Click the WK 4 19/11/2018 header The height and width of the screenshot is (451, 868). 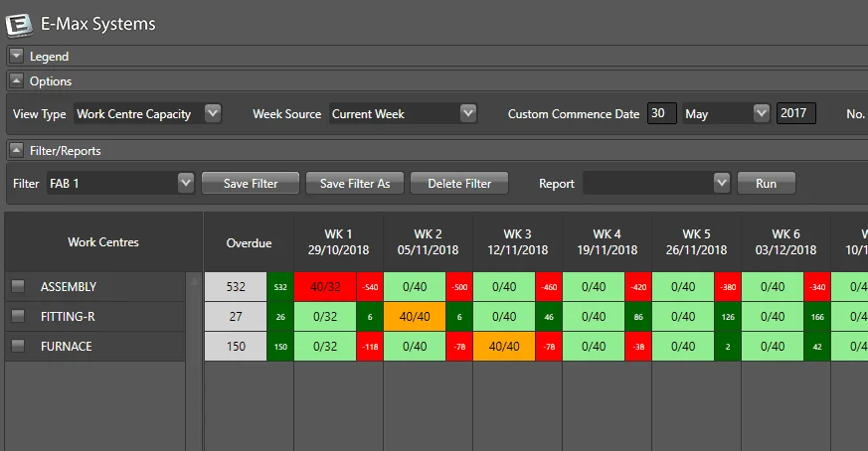(608, 242)
